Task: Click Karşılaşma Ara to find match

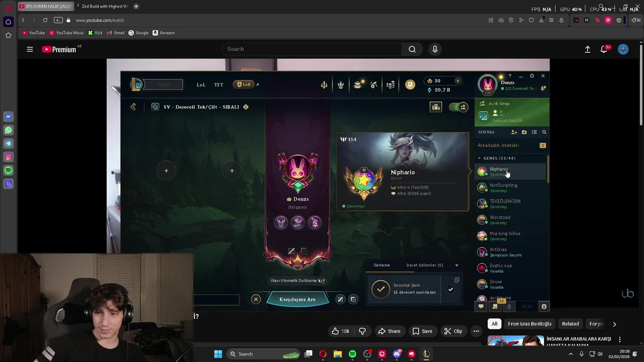Action: coord(297,300)
